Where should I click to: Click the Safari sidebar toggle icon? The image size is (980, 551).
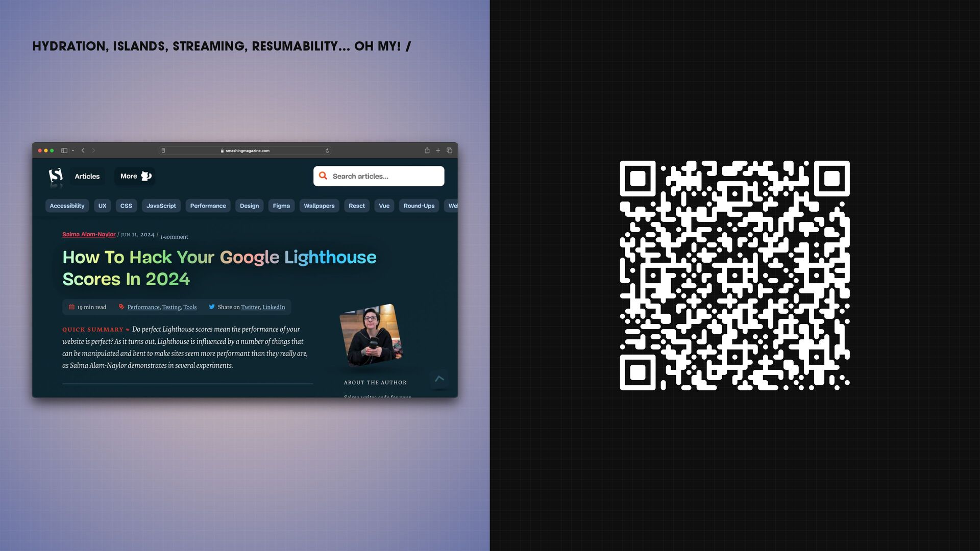click(x=64, y=151)
